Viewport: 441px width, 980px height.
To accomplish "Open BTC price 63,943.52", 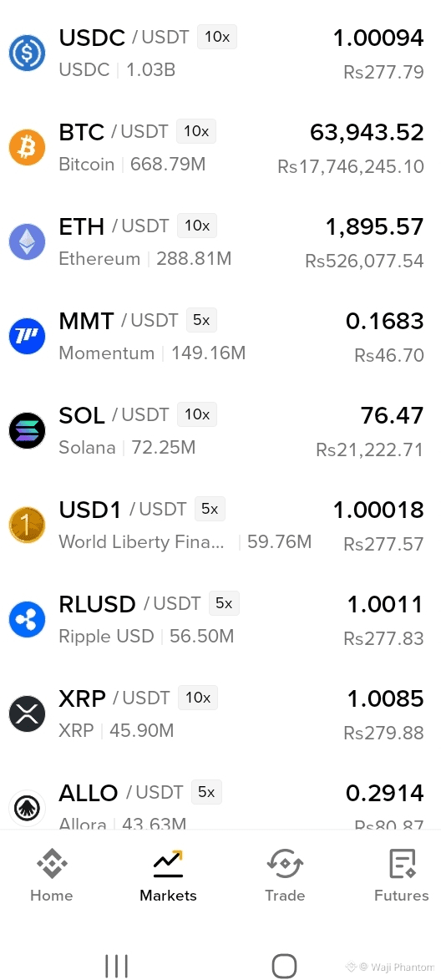I will click(x=367, y=133).
